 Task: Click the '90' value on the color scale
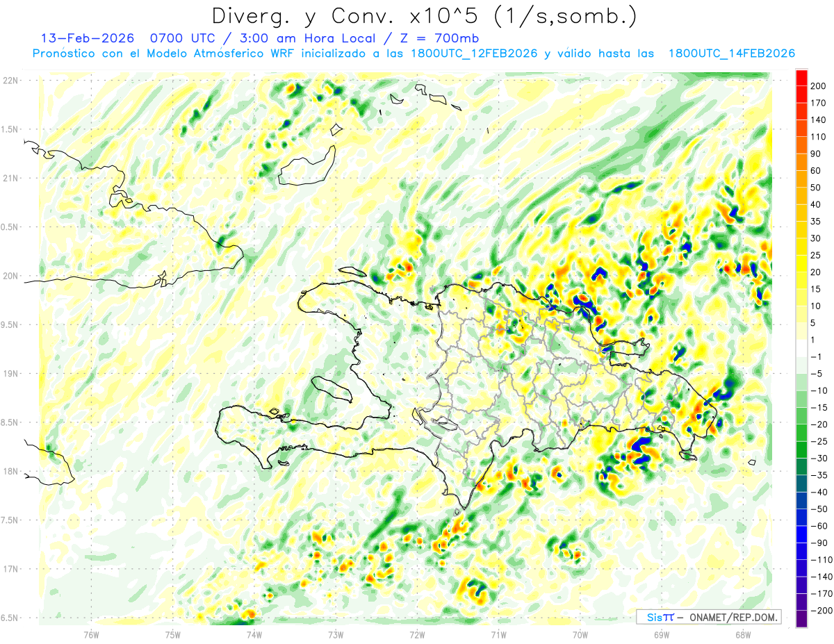tap(816, 154)
